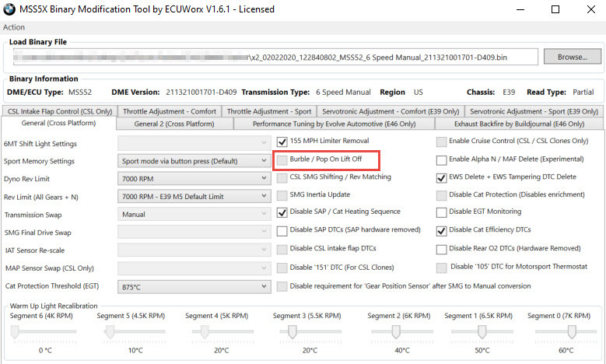Screen dimensions: 606x364
Task: Check Disable EGT Monitoring box
Action: coord(442,212)
